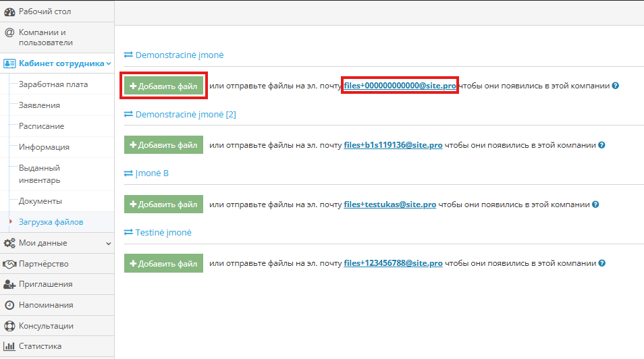Open files+00000000000@site.pro email link
The width and height of the screenshot is (644, 359).
(400, 86)
